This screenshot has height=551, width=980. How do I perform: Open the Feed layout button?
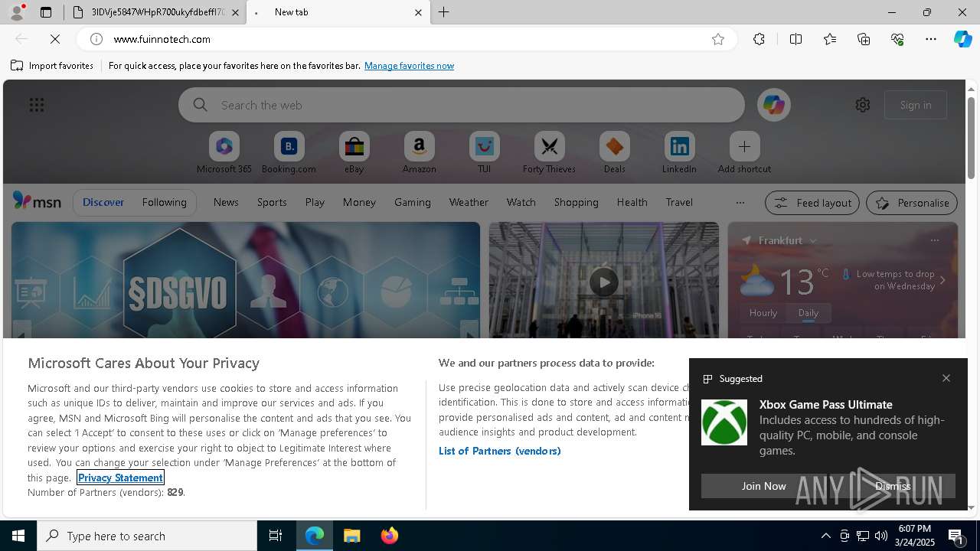812,203
